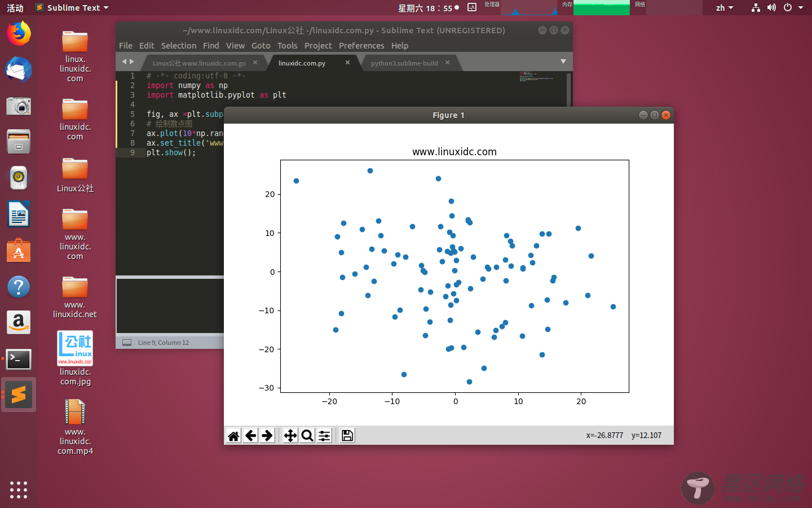Image resolution: width=812 pixels, height=508 pixels.
Task: Open the Help menu in Sublime Text
Action: (400, 46)
